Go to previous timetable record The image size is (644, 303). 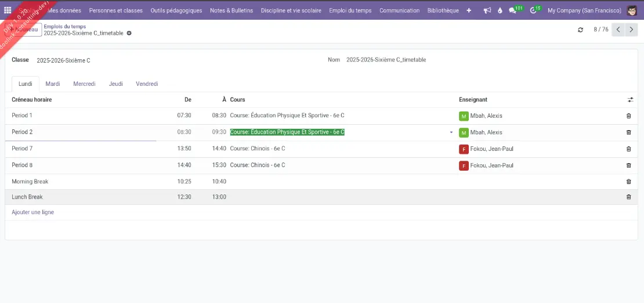pos(618,30)
